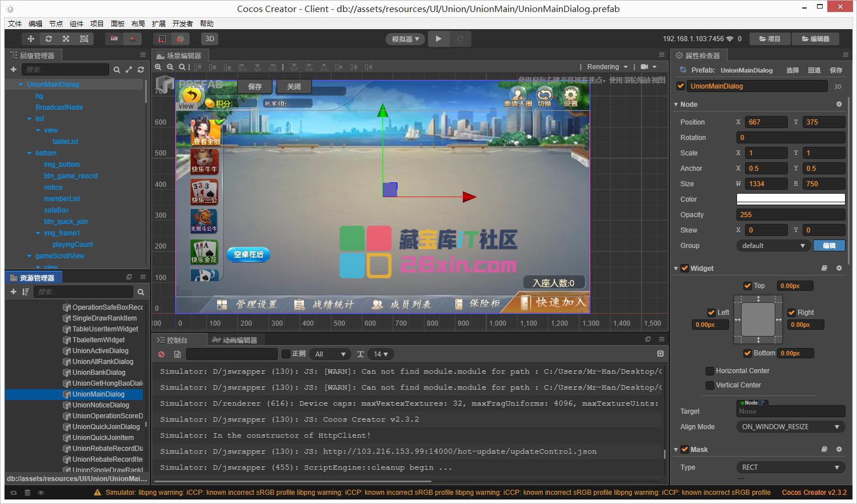
Task: Clear the console log output
Action: [x=162, y=354]
